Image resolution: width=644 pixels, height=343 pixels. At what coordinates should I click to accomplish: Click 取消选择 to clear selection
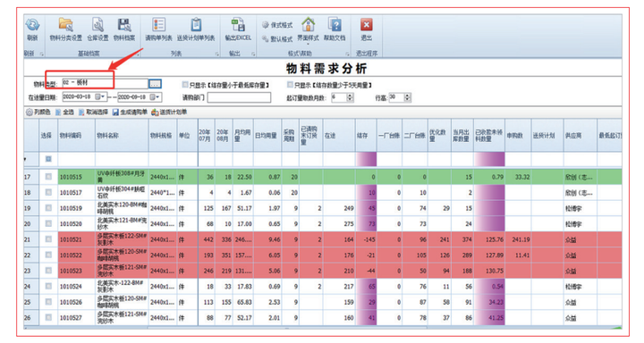[x=93, y=112]
